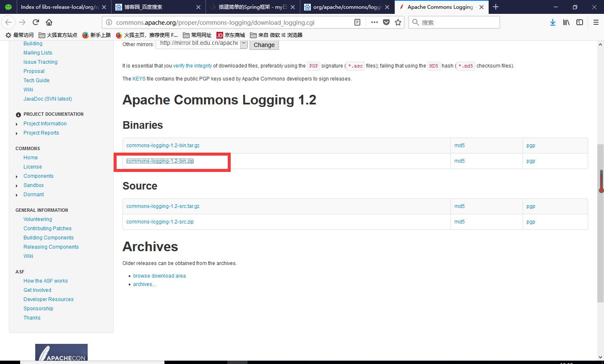Open 火狐官方站点 bookmark folder
This screenshot has height=364, width=604.
tap(58, 35)
